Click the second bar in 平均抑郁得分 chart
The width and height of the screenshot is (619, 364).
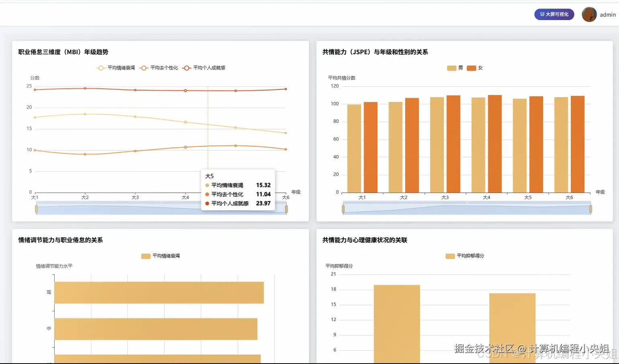pos(512,328)
